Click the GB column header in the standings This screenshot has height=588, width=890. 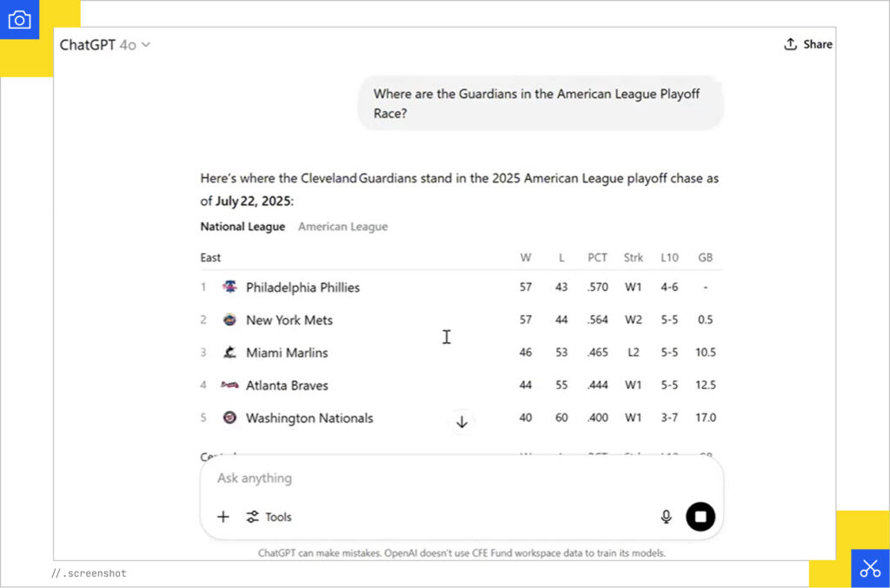point(705,257)
